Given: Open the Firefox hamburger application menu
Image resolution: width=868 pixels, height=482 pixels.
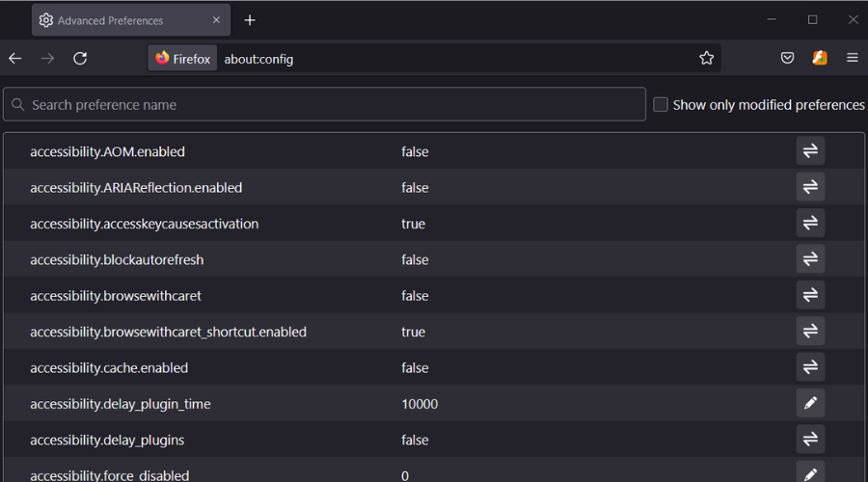Looking at the screenshot, I should [x=853, y=58].
